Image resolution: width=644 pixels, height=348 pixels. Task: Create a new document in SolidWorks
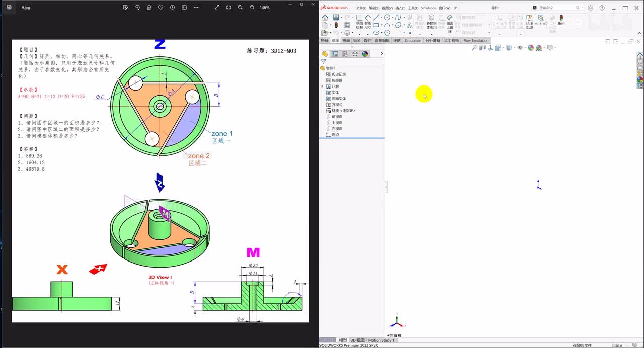click(324, 25)
